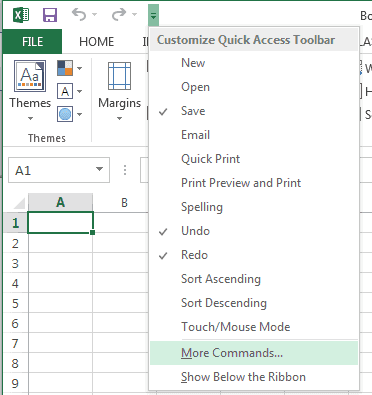Enable Print Preview and Print option

coord(254,183)
